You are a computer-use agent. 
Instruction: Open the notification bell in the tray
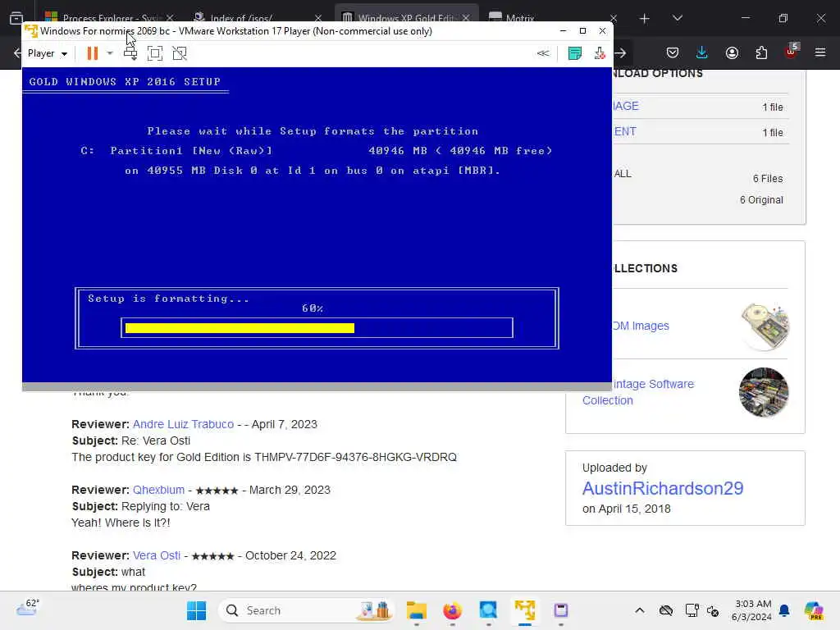(x=784, y=610)
